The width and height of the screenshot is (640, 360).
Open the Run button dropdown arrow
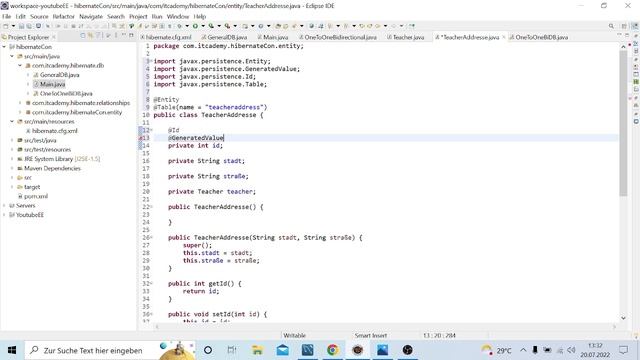203,26
